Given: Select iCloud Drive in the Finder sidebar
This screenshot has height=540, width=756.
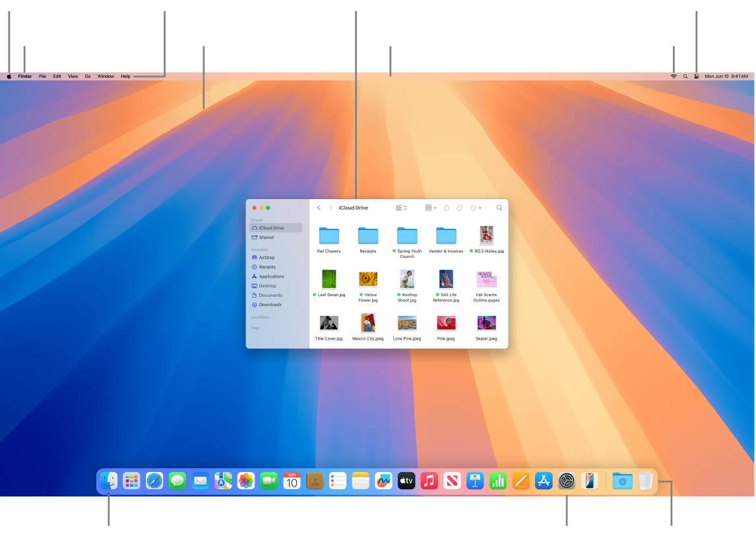Looking at the screenshot, I should pos(276,228).
